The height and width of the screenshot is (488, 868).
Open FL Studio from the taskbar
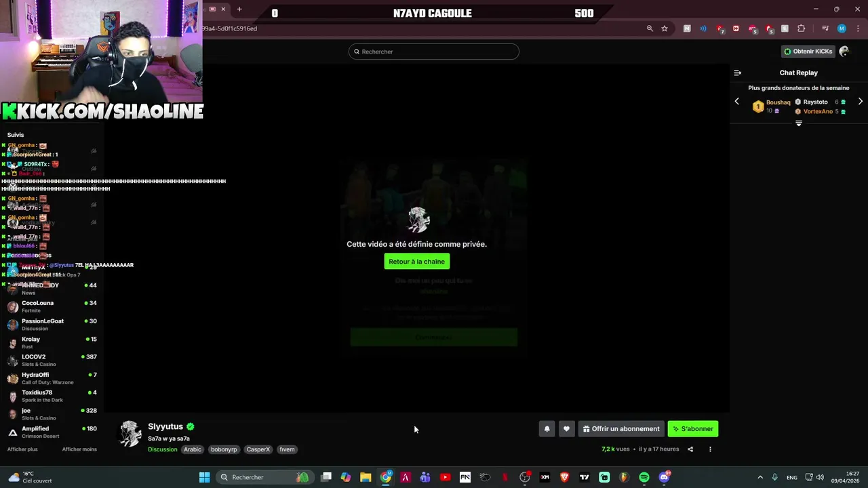(624, 477)
